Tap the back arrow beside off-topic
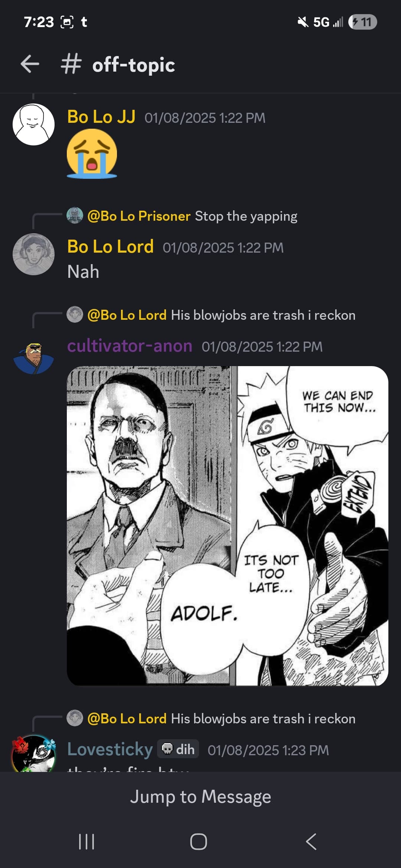Viewport: 401px width, 868px height. coord(30,64)
